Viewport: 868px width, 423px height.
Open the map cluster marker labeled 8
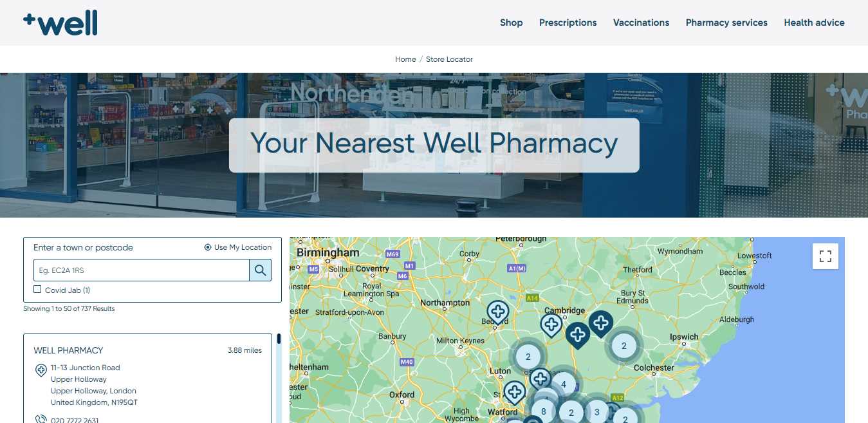544,411
